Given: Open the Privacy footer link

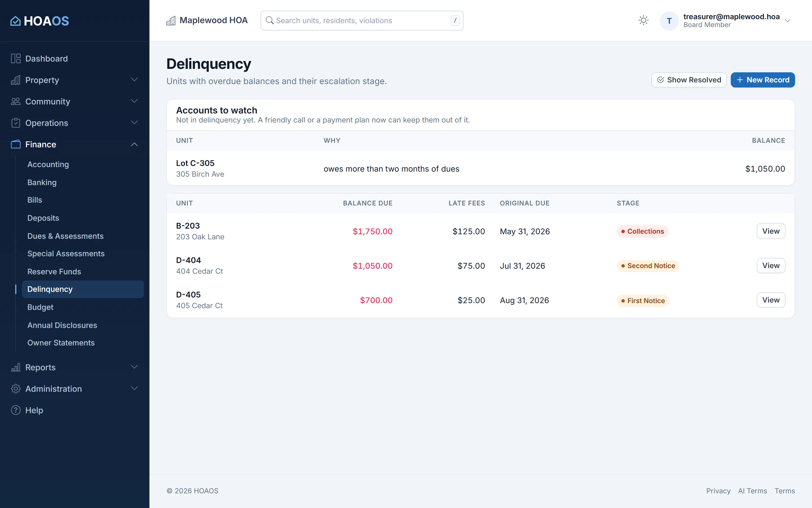Looking at the screenshot, I should [718, 491].
